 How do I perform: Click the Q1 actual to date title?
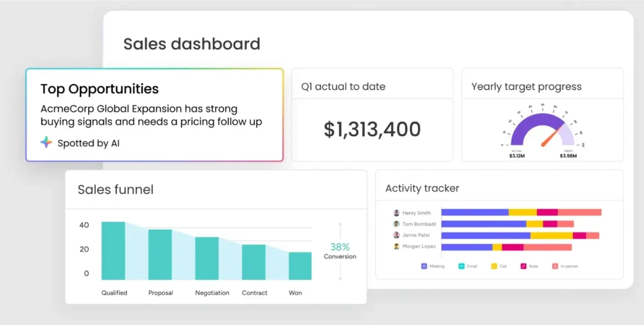(343, 87)
